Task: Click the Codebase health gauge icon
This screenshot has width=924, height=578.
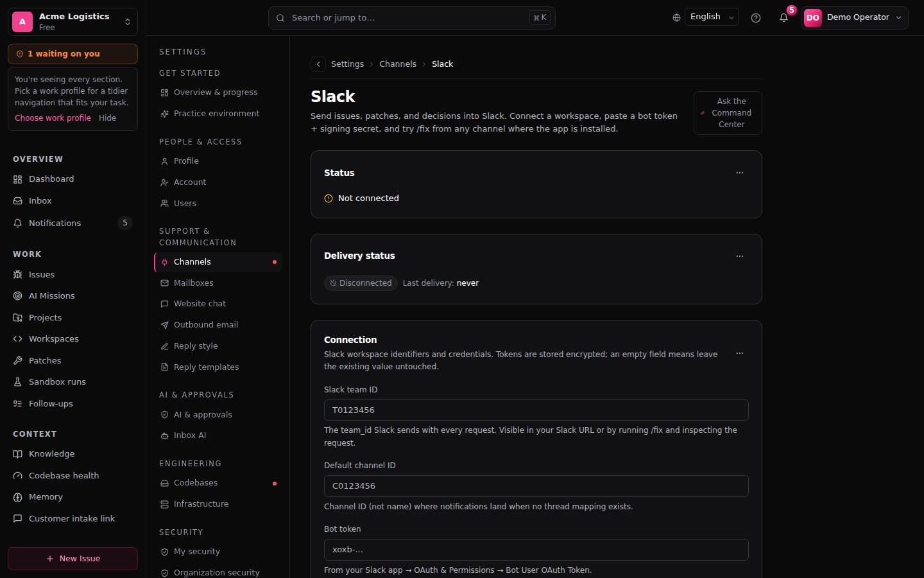Action: tap(18, 476)
